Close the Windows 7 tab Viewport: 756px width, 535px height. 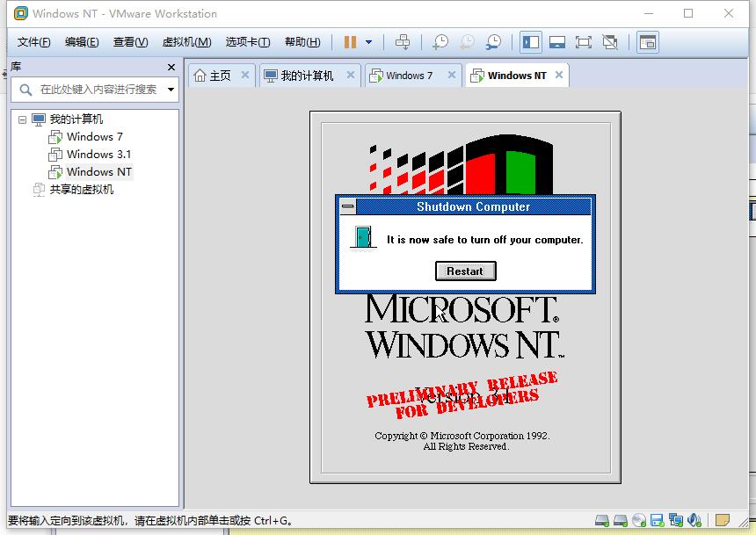pos(451,75)
